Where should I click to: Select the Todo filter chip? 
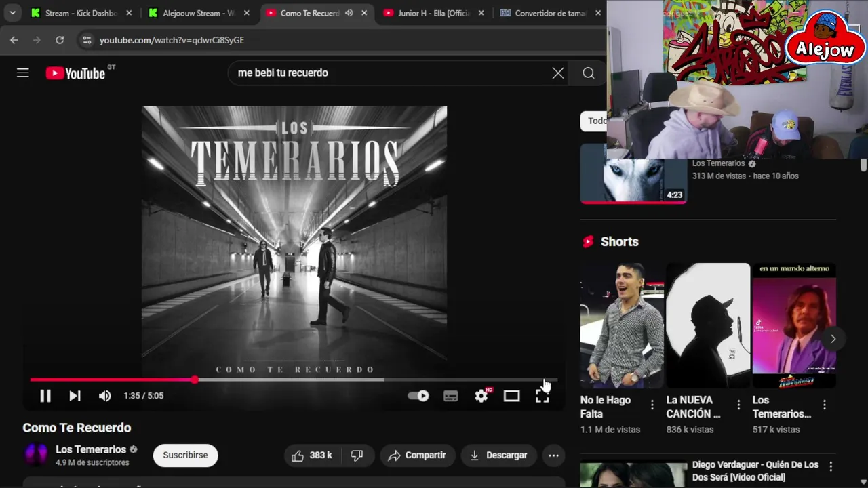[x=595, y=121]
